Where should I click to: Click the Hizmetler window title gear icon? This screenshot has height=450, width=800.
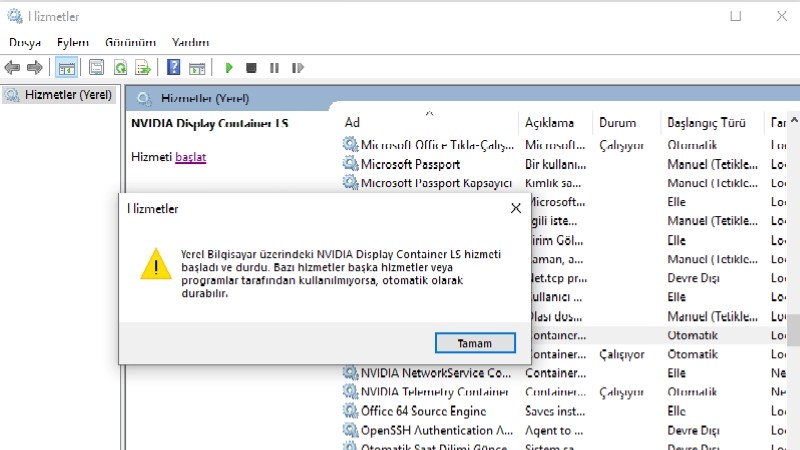15,16
